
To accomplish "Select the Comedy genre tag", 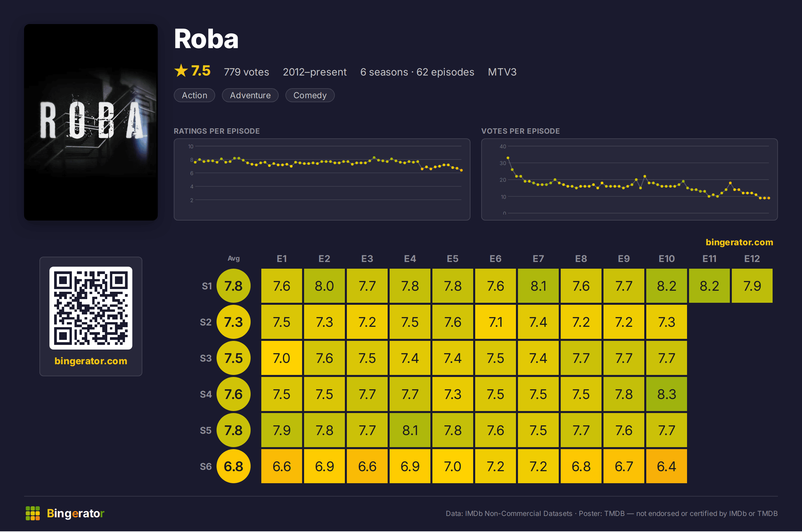I will coord(310,95).
